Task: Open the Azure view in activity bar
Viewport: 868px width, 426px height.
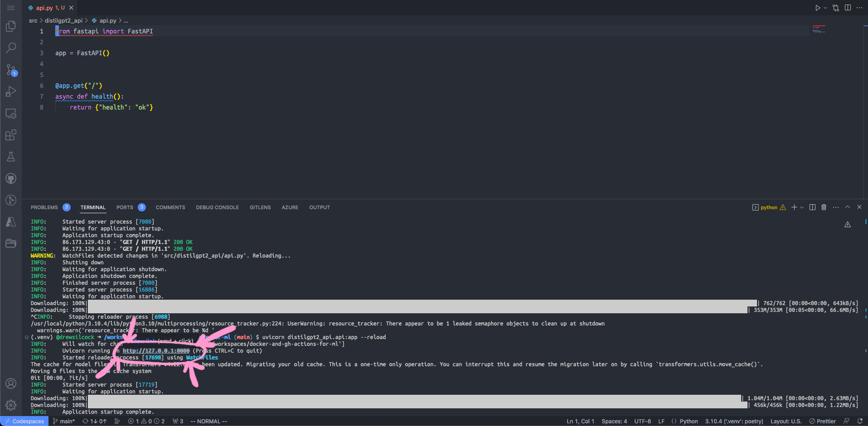Action: pos(11,222)
